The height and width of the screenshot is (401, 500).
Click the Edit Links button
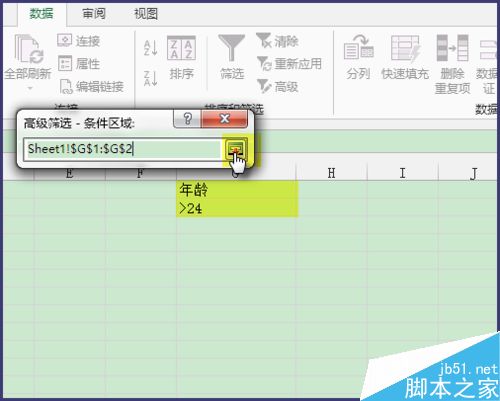[92, 87]
